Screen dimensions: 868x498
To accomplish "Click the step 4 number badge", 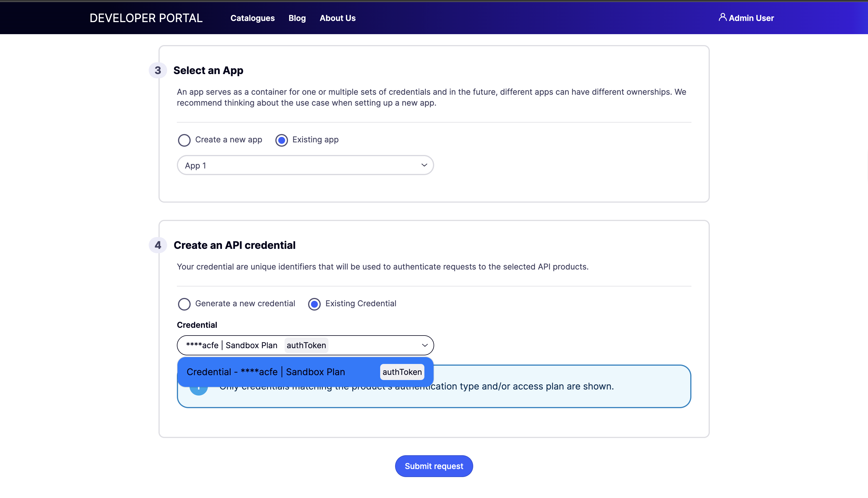I will [158, 245].
